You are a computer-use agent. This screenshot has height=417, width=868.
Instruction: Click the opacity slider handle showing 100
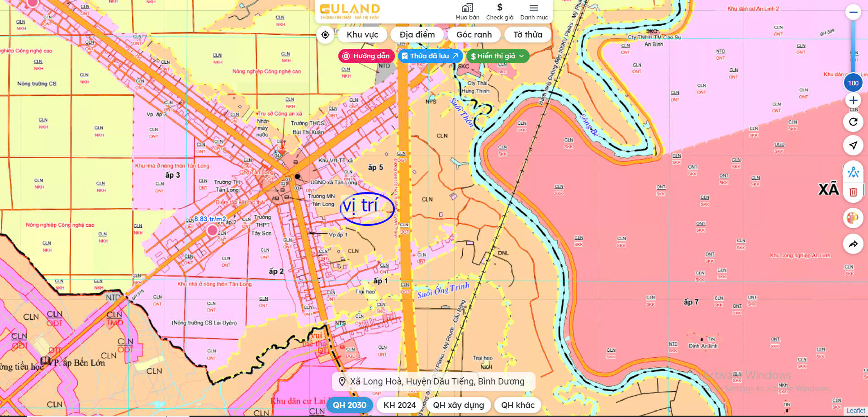tap(853, 83)
